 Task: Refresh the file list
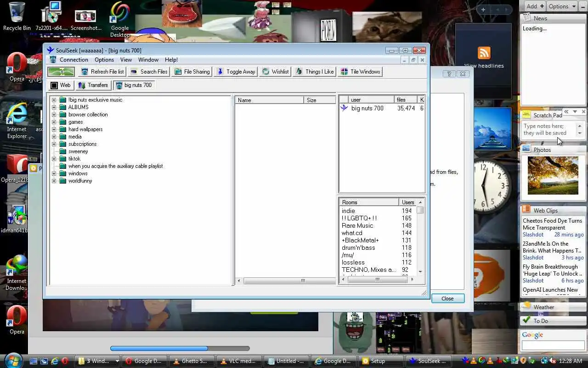click(x=102, y=72)
